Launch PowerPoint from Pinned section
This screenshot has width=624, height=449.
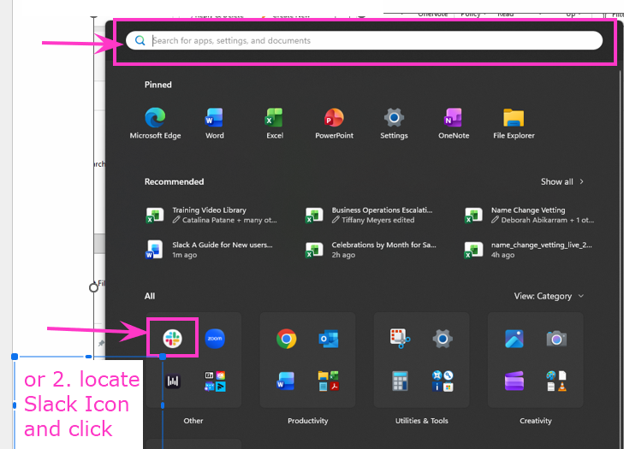334,123
